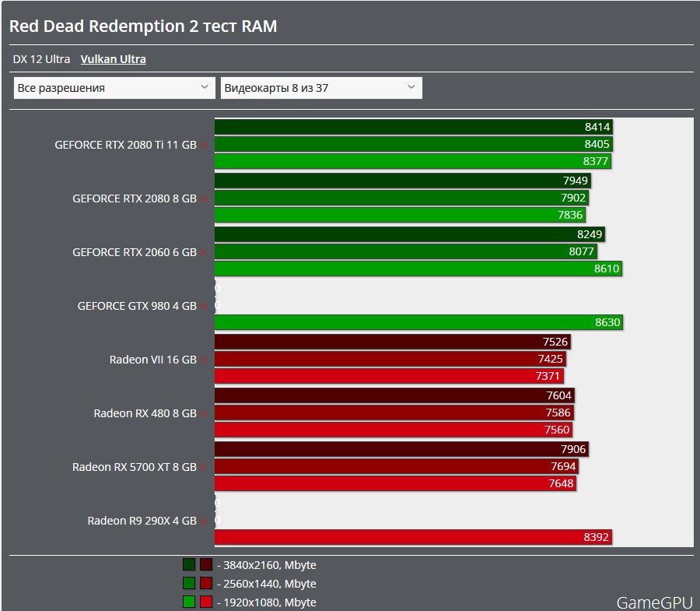This screenshot has height=611, width=700.
Task: Click bright green 1920x1080 legend swatch
Action: tap(189, 602)
